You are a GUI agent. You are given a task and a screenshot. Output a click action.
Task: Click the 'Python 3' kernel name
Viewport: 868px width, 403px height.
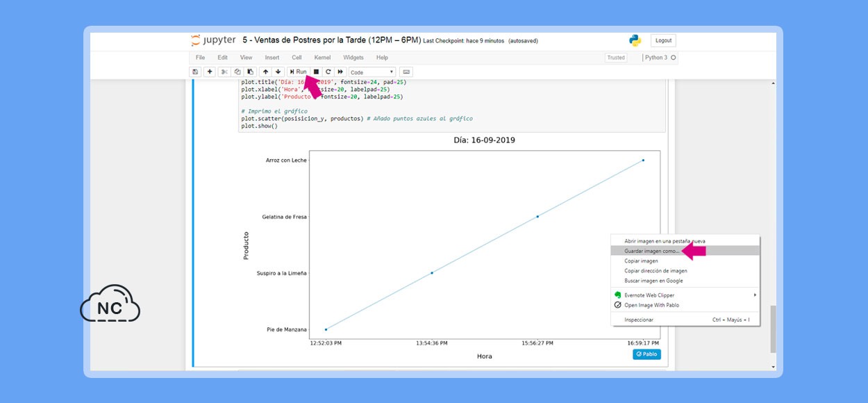pyautogui.click(x=656, y=58)
